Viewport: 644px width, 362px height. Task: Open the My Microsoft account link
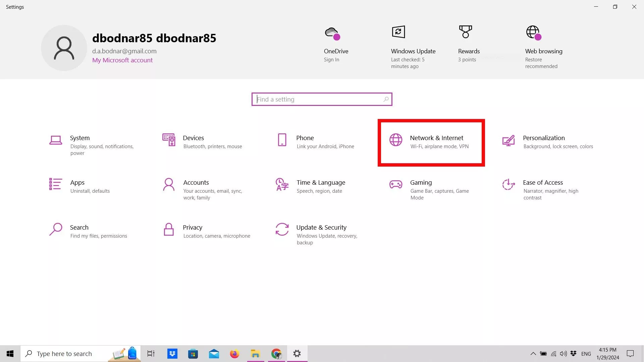[122, 60]
